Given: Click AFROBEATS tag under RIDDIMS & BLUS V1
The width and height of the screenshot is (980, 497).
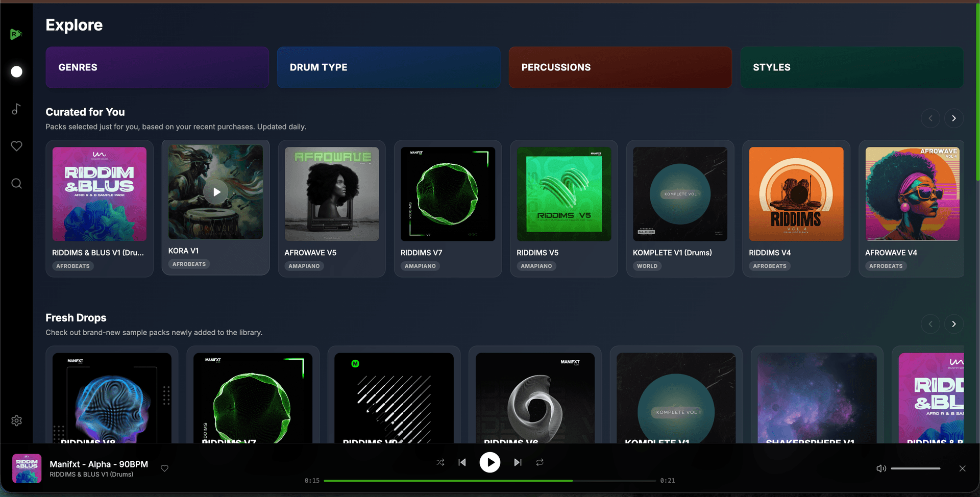Looking at the screenshot, I should 73,266.
